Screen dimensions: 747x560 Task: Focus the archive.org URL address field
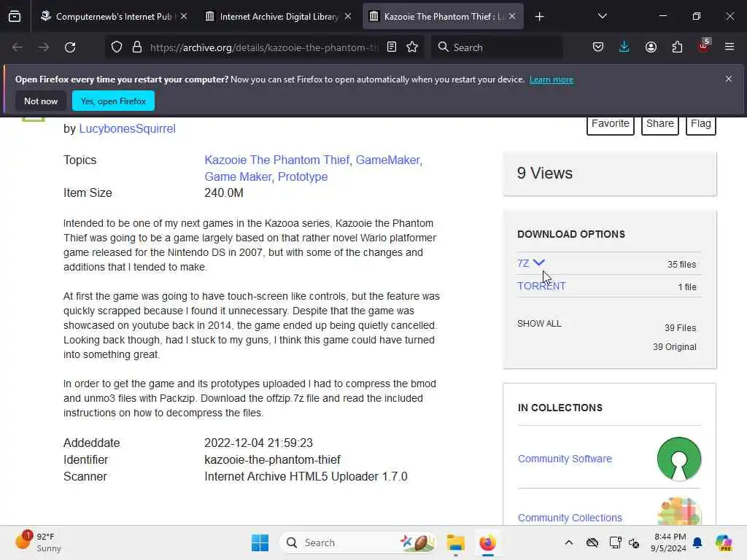(263, 47)
